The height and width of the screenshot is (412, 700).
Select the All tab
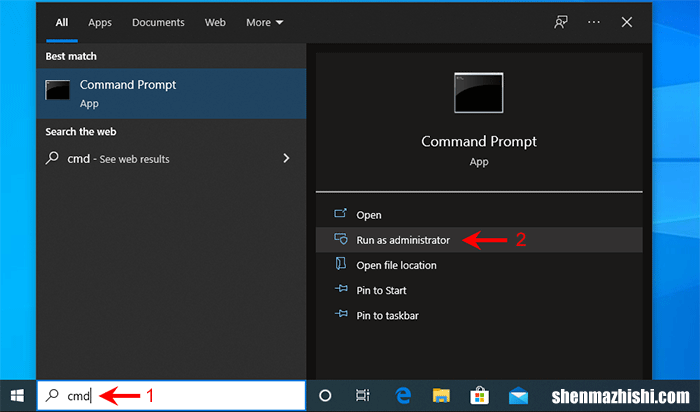coord(62,22)
